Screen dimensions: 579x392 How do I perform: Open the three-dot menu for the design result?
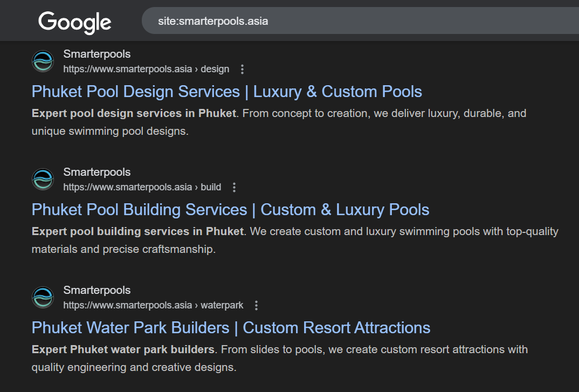242,69
